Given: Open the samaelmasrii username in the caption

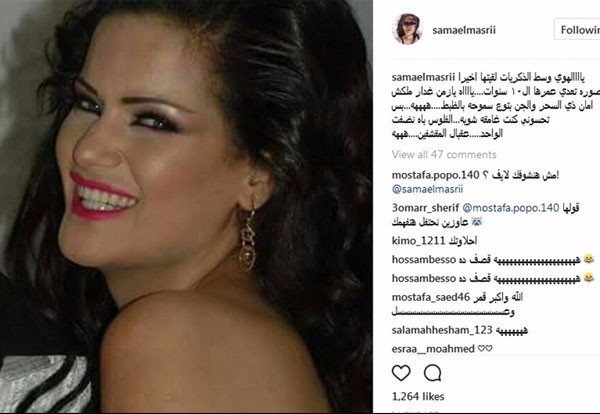Looking at the screenshot, I should pos(423,77).
